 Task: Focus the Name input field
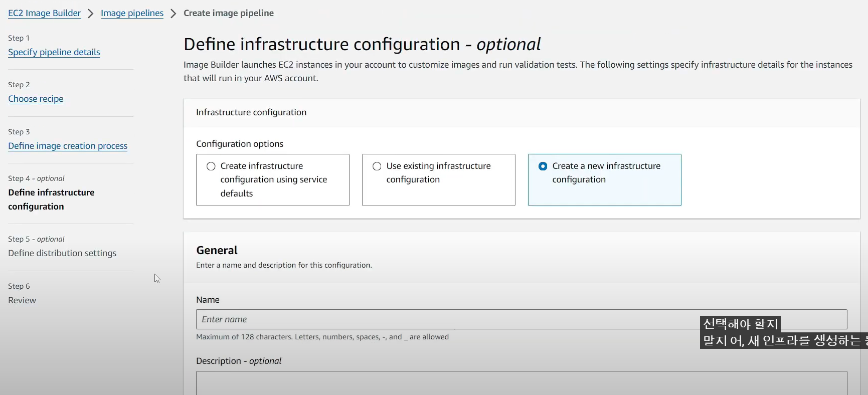(x=446, y=319)
